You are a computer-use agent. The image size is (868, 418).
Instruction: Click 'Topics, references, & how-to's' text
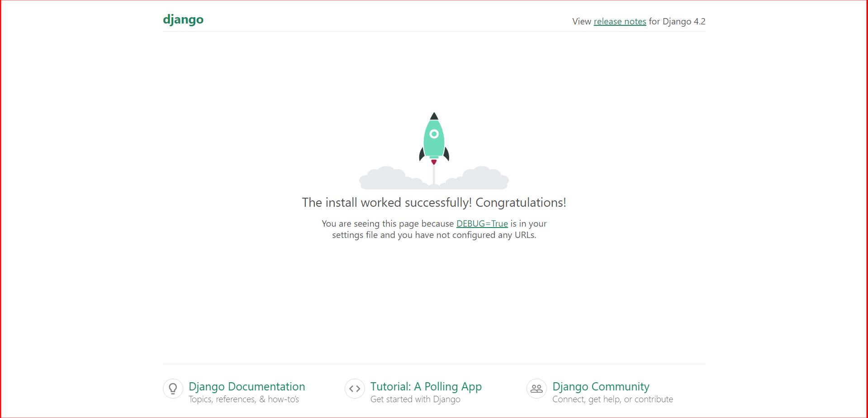pyautogui.click(x=244, y=399)
